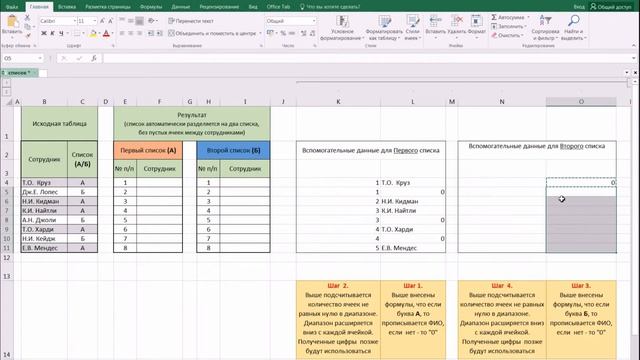This screenshot has height=360, width=640.
Task: Apply percent style format
Action: click(x=283, y=33)
